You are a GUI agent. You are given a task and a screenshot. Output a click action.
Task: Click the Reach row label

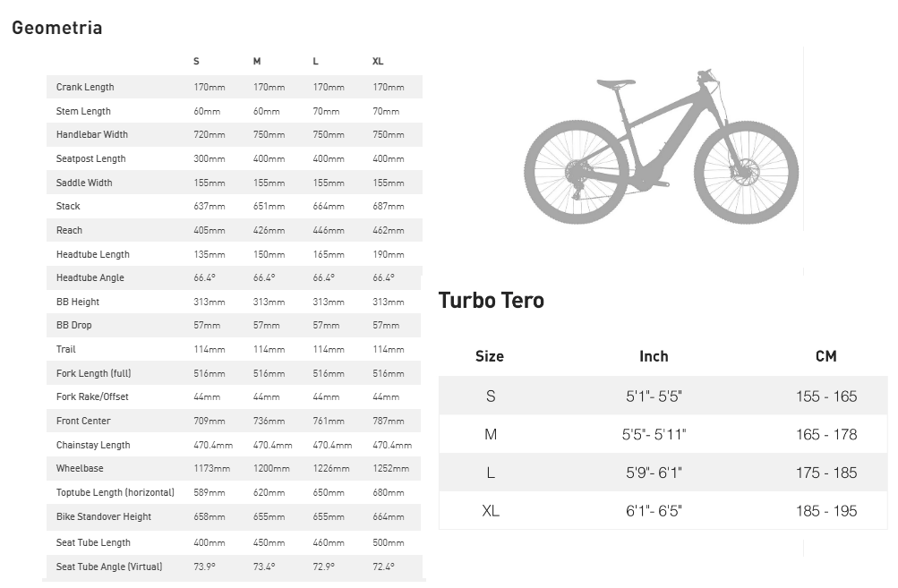(x=69, y=230)
